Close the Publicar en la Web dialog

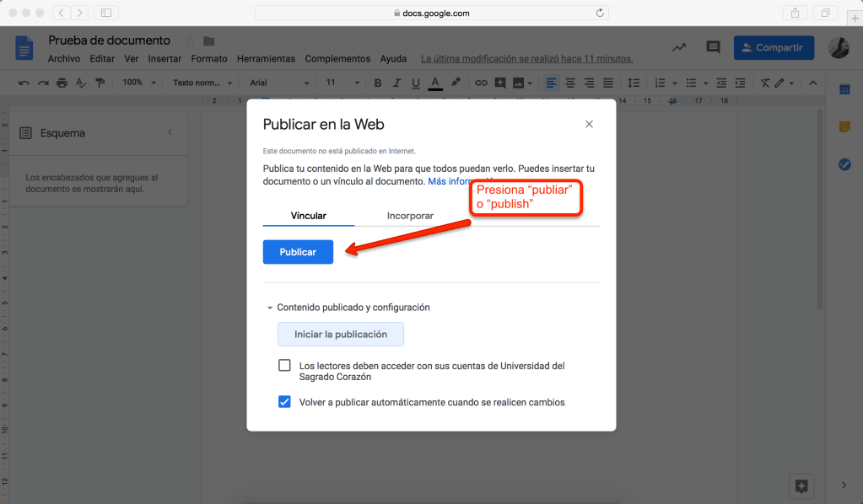[589, 124]
